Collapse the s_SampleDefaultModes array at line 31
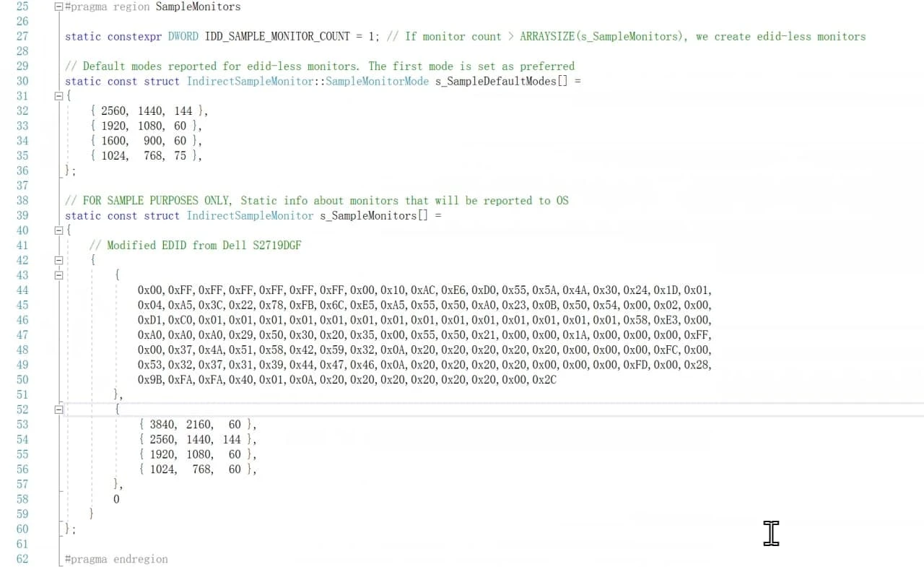The height and width of the screenshot is (567, 924). coord(58,96)
